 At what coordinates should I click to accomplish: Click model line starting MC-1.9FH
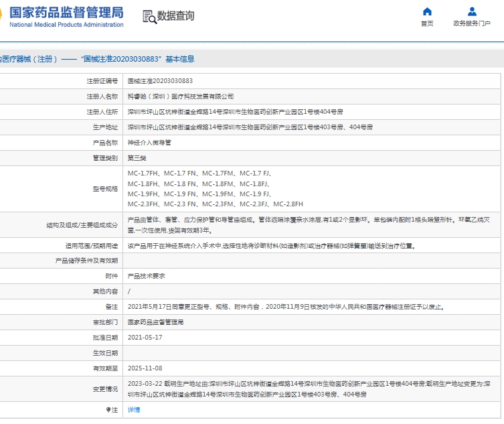[x=199, y=194]
